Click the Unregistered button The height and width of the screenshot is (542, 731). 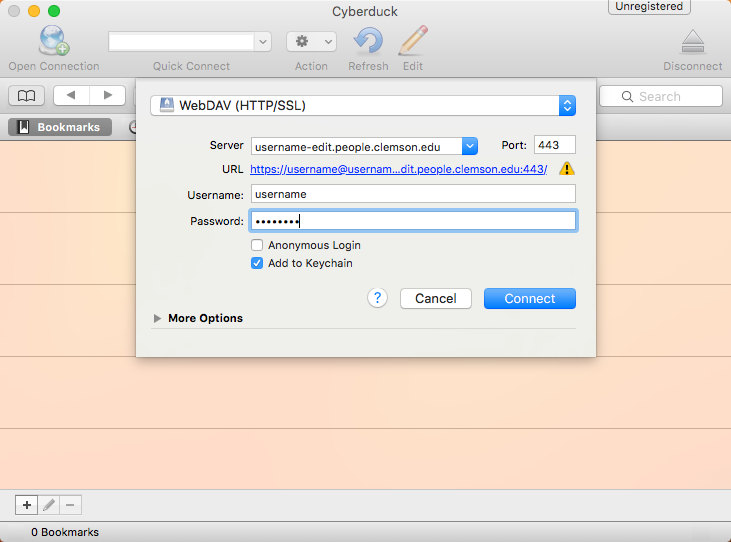tap(649, 7)
